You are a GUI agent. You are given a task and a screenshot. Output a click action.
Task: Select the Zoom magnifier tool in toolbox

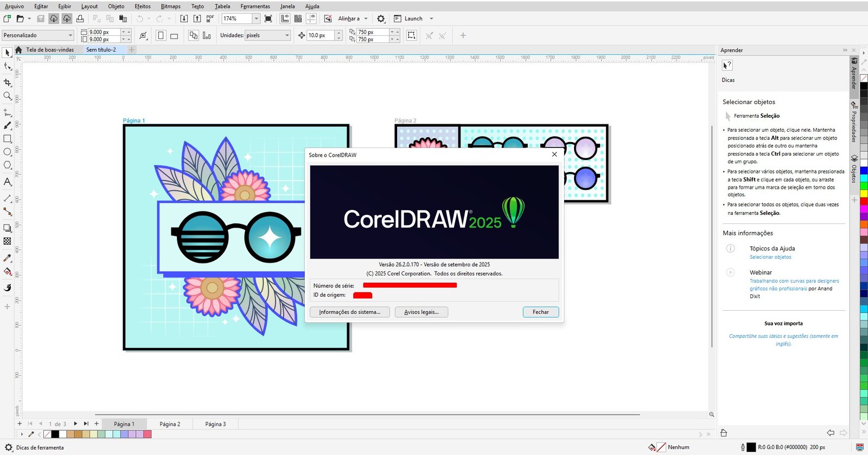[7, 96]
